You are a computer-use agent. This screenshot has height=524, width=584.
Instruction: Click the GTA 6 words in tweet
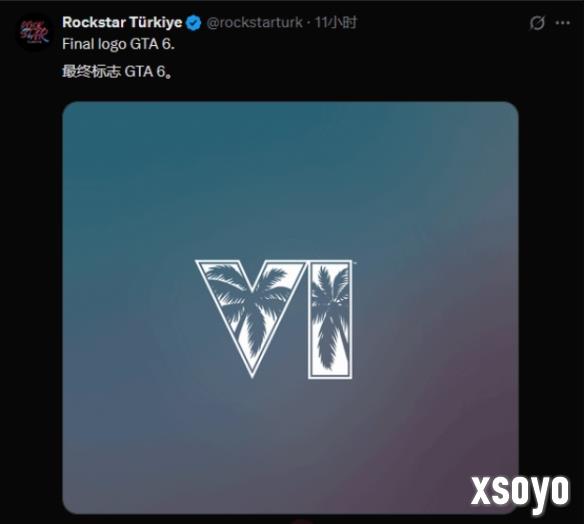click(152, 44)
